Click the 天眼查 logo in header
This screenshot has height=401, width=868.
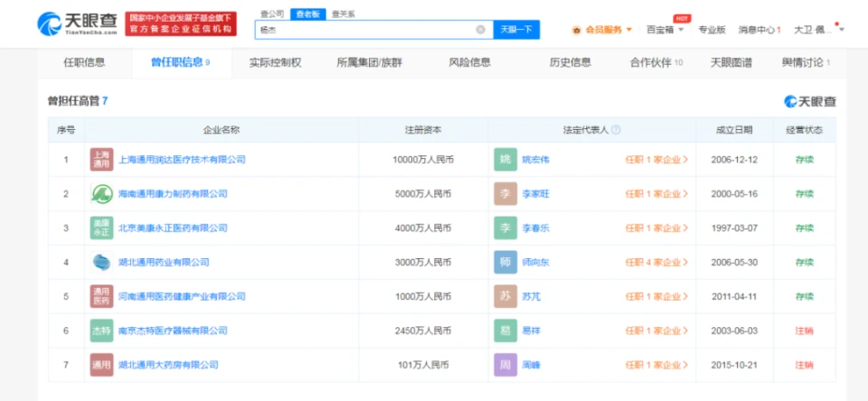tap(76, 23)
